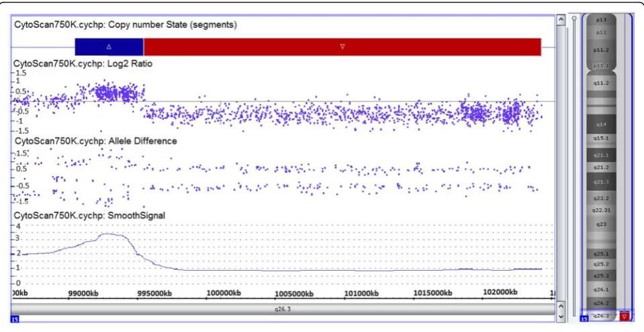The height and width of the screenshot is (332, 644).
Task: Click the 102000kb axis label
Action: tap(500, 292)
